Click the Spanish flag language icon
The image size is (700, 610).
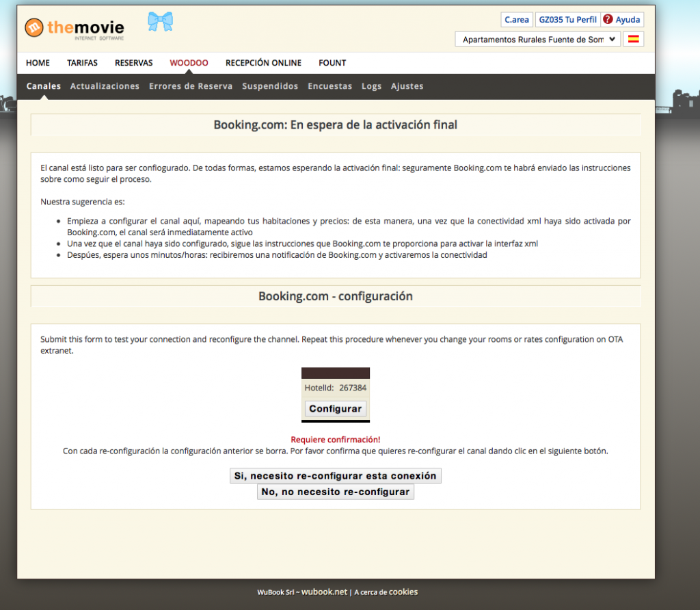[633, 39]
